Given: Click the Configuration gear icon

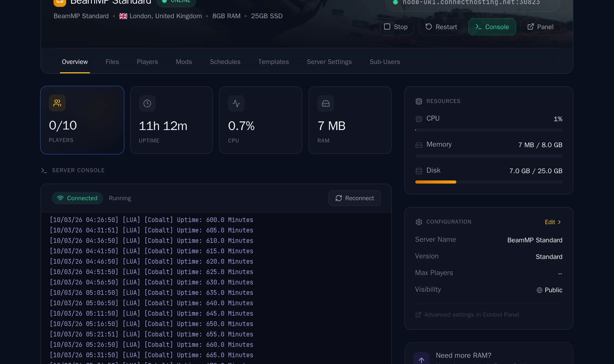Looking at the screenshot, I should pos(419,222).
